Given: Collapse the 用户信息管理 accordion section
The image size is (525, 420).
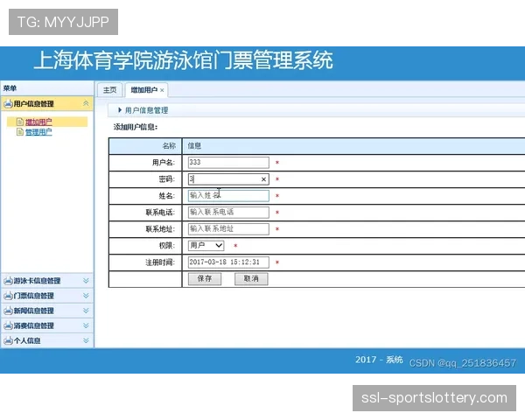Looking at the screenshot, I should coord(86,103).
